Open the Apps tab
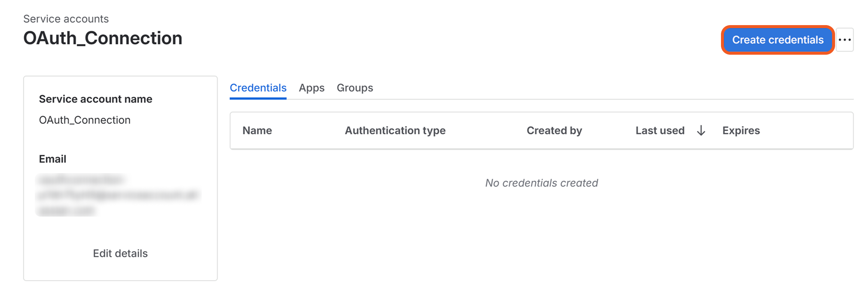The width and height of the screenshot is (868, 302). [x=311, y=88]
